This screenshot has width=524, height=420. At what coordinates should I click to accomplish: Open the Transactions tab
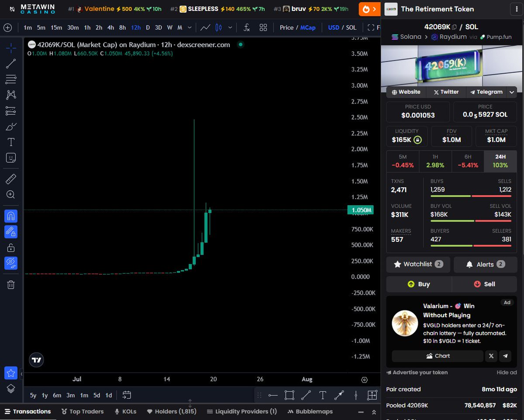(x=28, y=411)
